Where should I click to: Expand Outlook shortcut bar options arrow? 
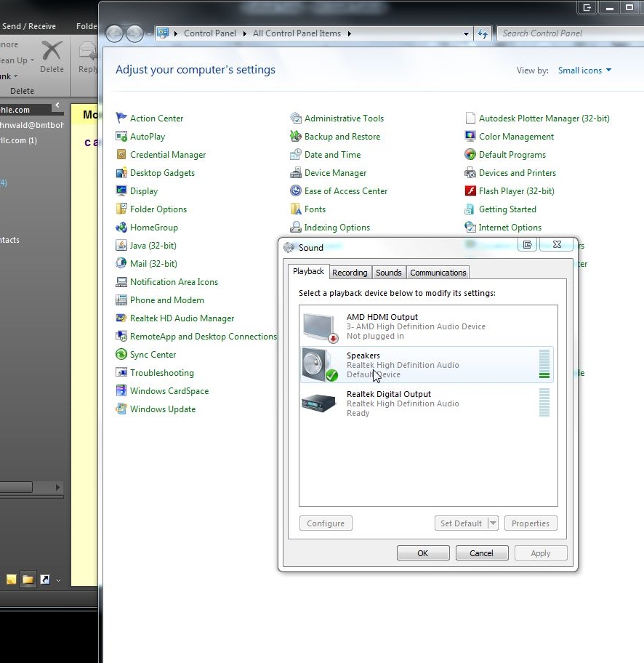[x=58, y=580]
